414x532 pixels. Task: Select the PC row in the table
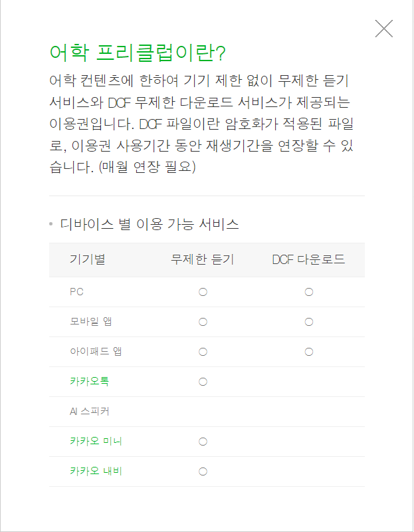pos(76,291)
